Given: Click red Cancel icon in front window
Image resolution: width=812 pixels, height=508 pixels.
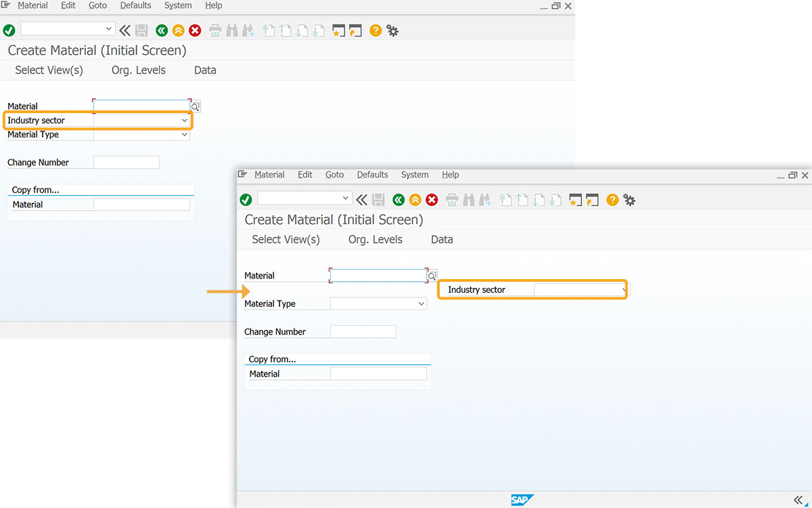Looking at the screenshot, I should (432, 200).
